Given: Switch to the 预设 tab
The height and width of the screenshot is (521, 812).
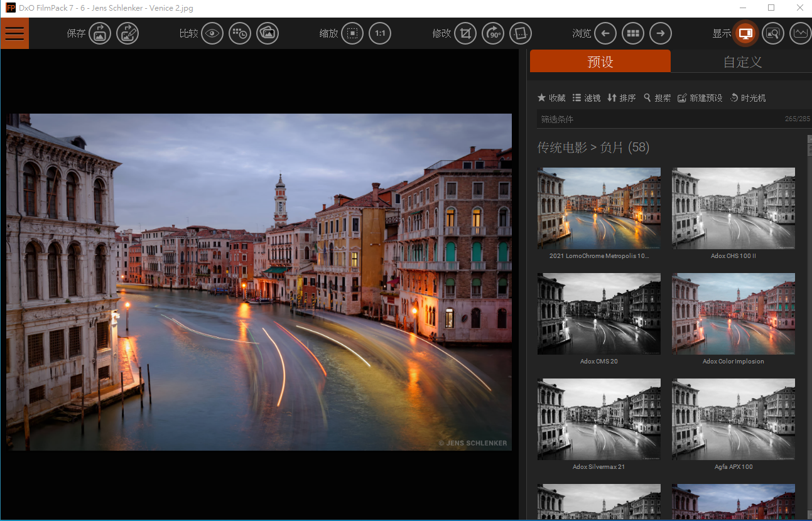Looking at the screenshot, I should tap(600, 62).
